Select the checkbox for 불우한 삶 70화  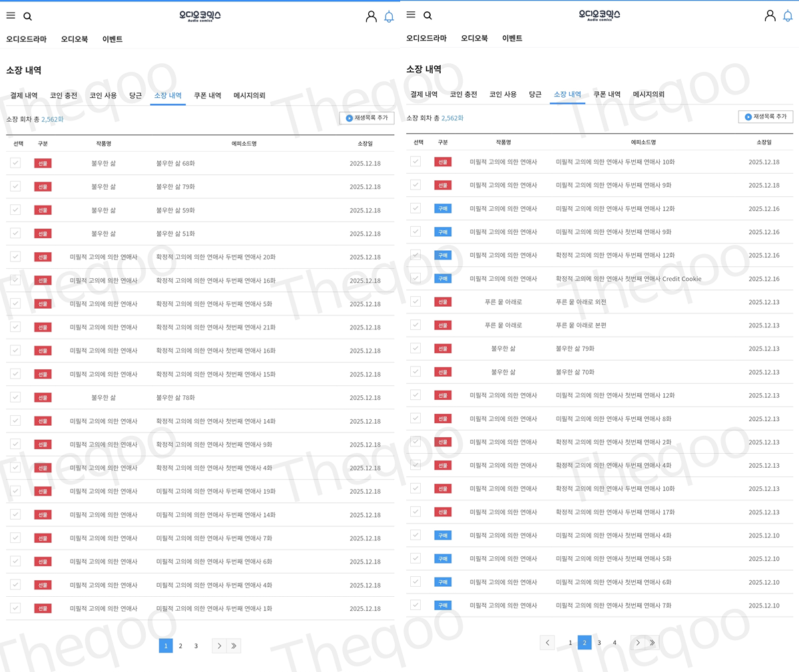click(415, 371)
